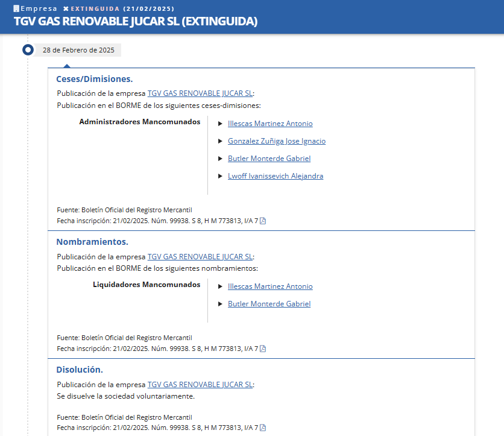Image resolution: width=504 pixels, height=436 pixels.
Task: Open Lwoff Ivanissevich Alejandra link
Action: coord(276,176)
